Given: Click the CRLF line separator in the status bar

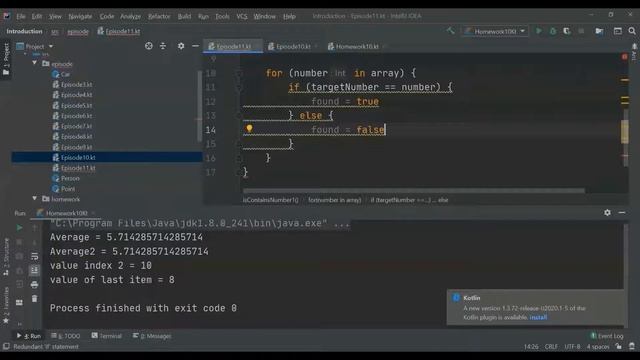Looking at the screenshot, I should click(x=551, y=347).
